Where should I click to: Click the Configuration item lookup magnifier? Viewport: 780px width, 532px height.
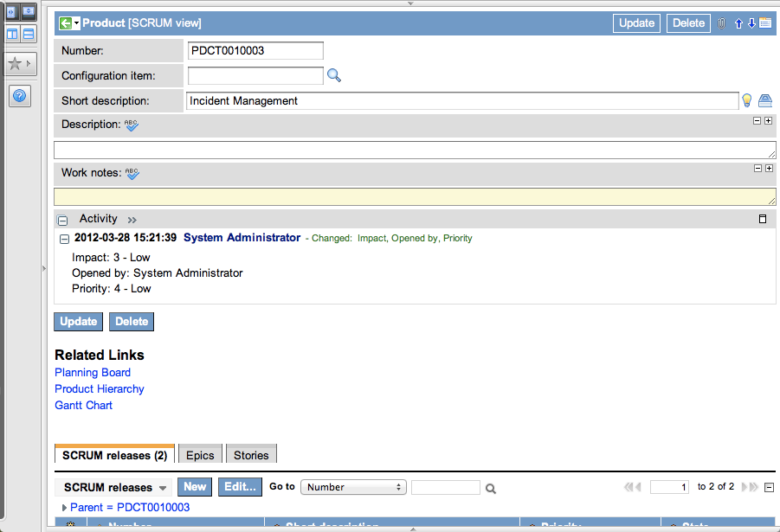[x=334, y=76]
